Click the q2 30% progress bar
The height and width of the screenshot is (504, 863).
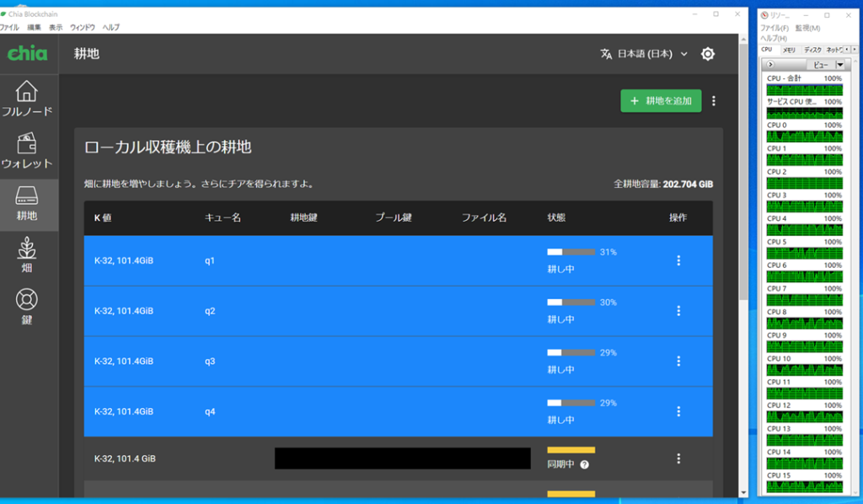click(x=571, y=302)
